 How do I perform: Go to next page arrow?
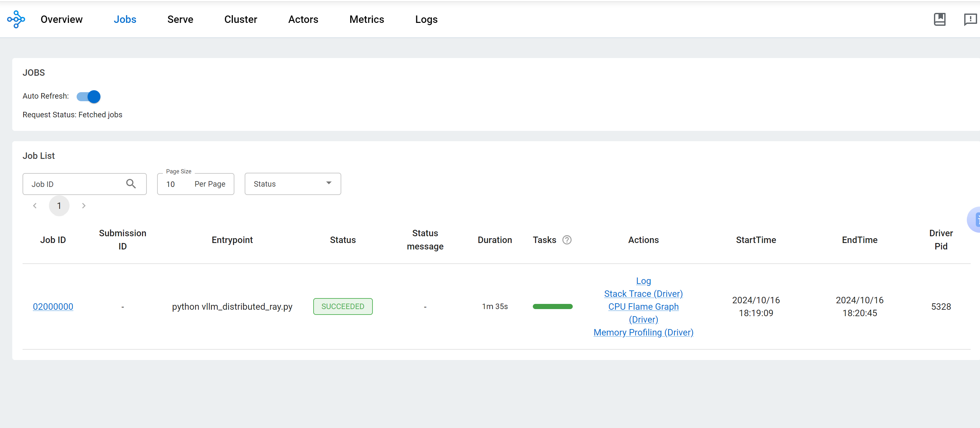point(84,206)
